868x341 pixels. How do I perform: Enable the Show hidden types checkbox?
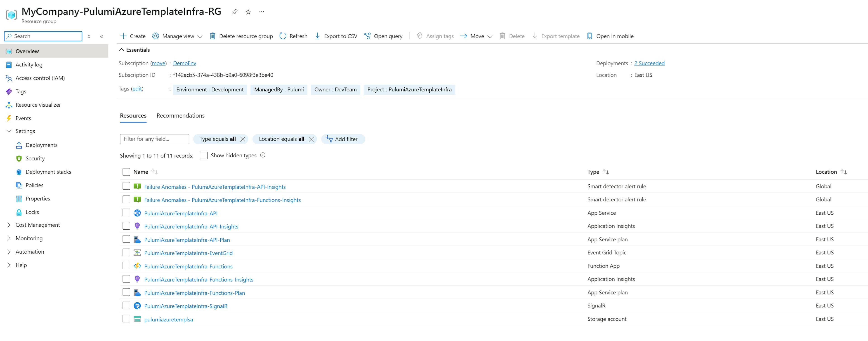point(203,155)
